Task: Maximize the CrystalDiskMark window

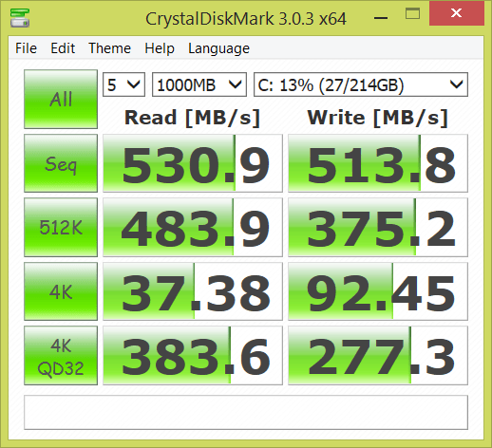Action: 412,14
